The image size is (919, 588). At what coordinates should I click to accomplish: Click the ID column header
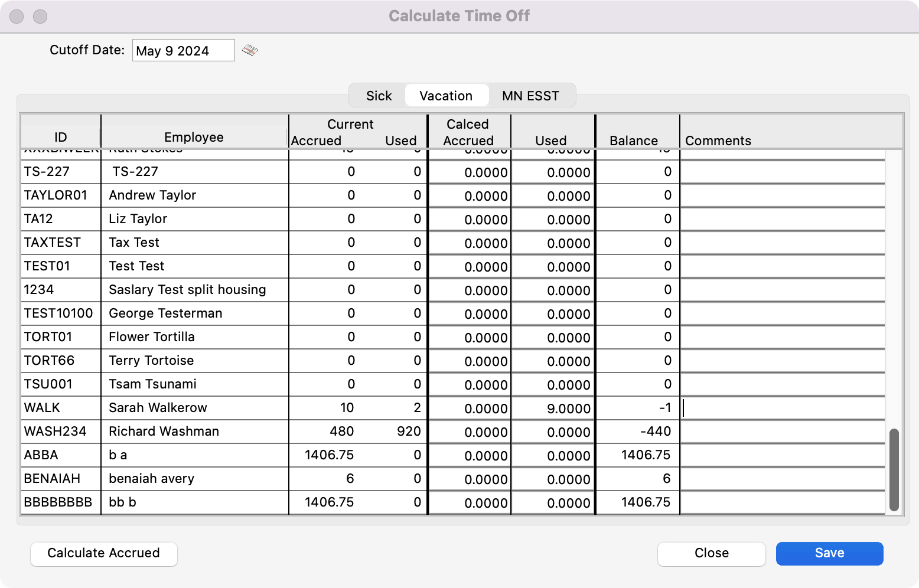[x=60, y=137]
